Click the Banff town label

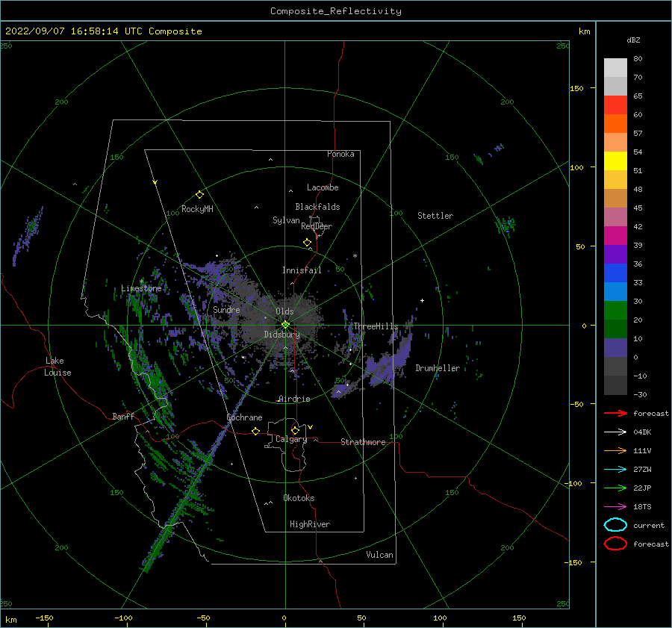(x=123, y=416)
